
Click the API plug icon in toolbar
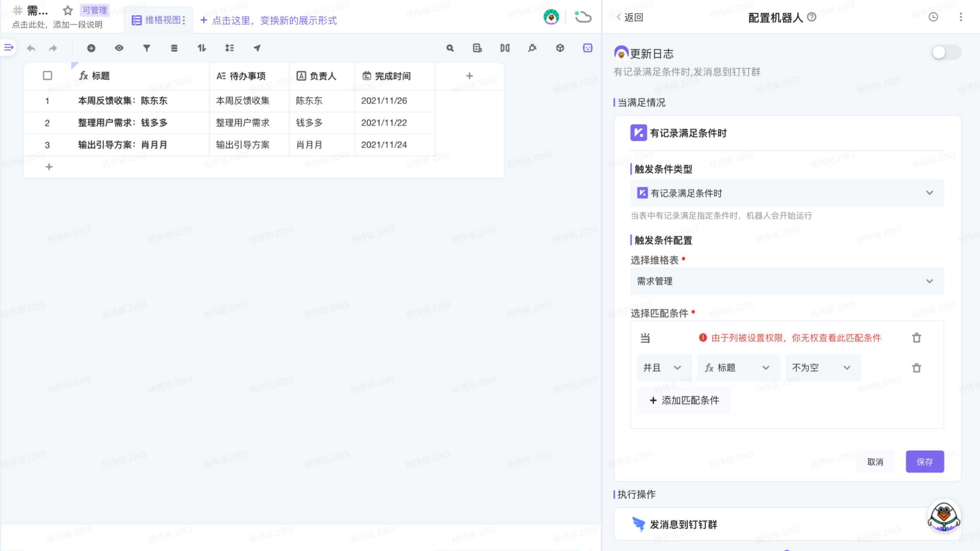533,48
